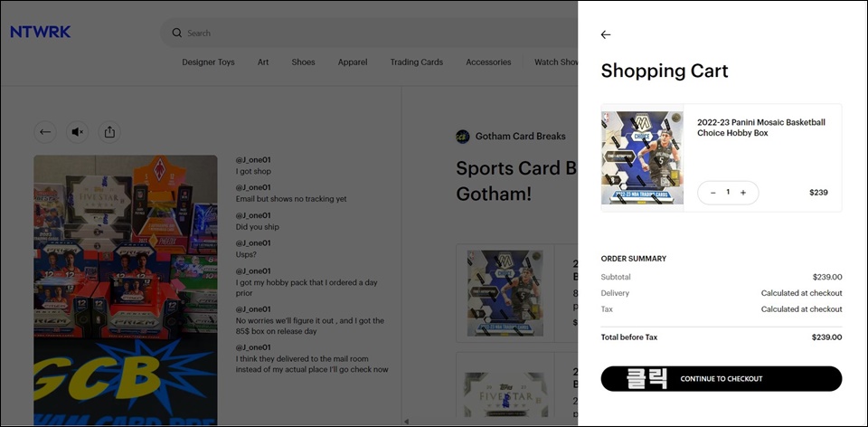Click the NTWRK logo
Viewport: 868px width, 427px height.
click(41, 33)
